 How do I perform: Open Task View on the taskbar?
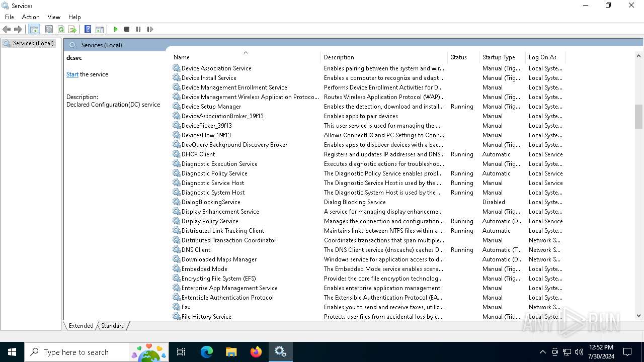[182, 352]
